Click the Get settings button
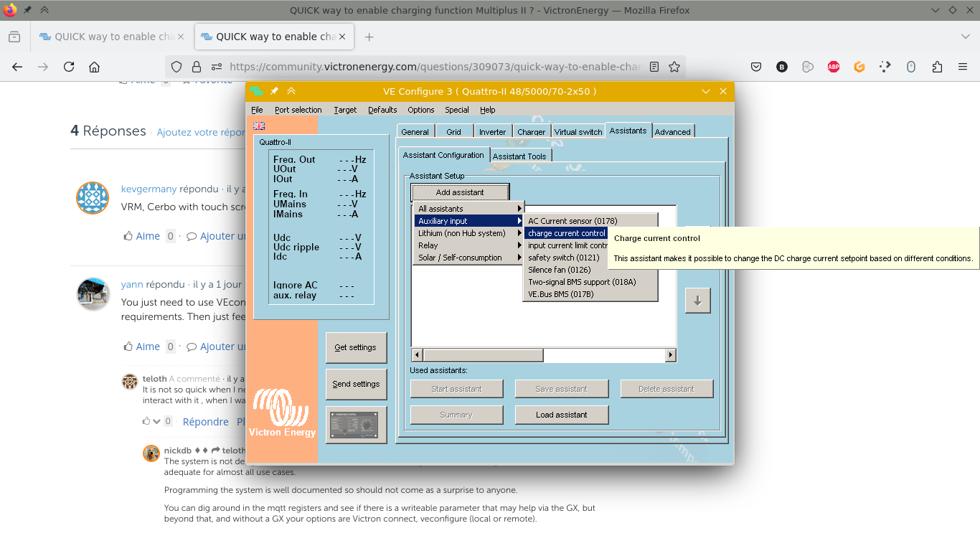Screen dimensions: 980x551 (x=356, y=347)
